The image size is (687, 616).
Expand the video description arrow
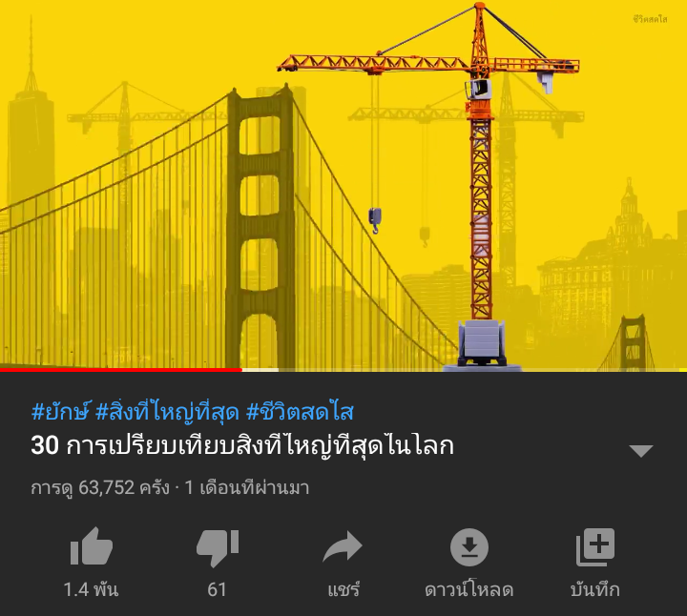pyautogui.click(x=641, y=450)
